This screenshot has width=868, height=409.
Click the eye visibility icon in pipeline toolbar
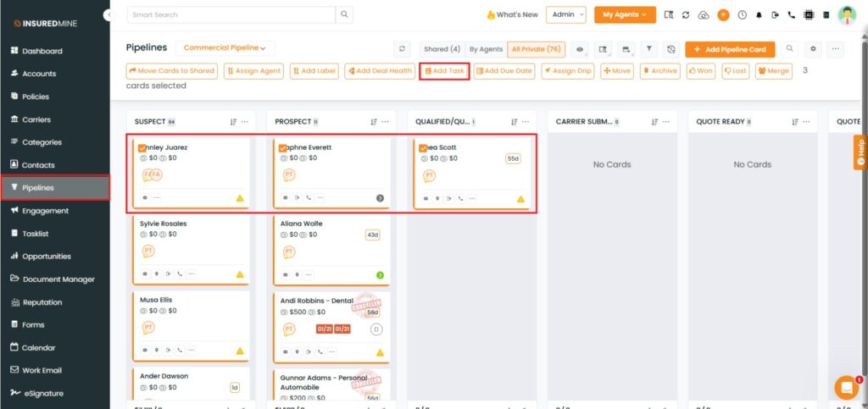(x=581, y=49)
